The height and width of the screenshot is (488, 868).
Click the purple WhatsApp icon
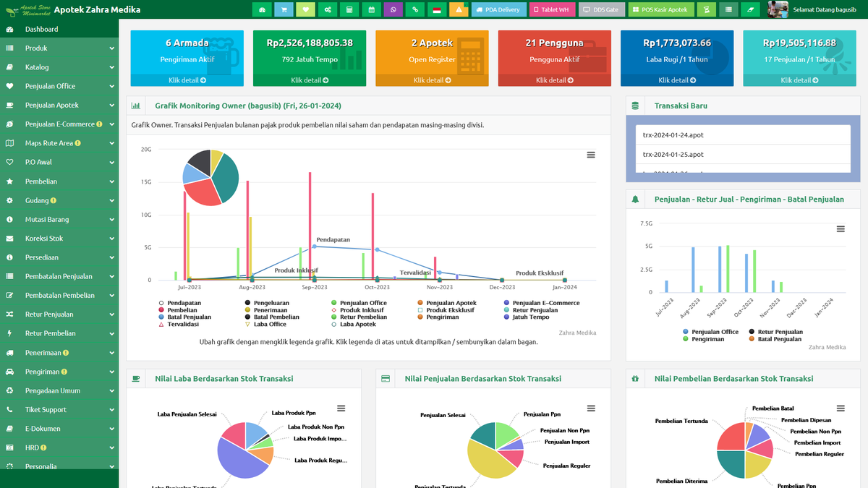point(393,9)
